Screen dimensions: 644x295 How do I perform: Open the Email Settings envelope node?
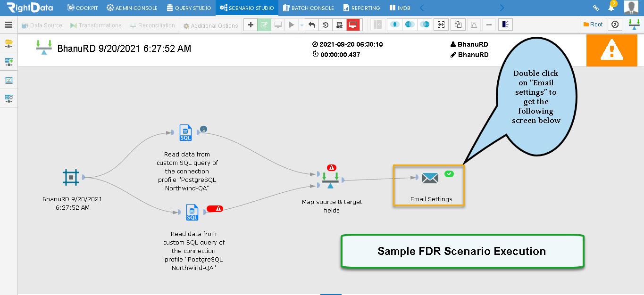tap(430, 178)
